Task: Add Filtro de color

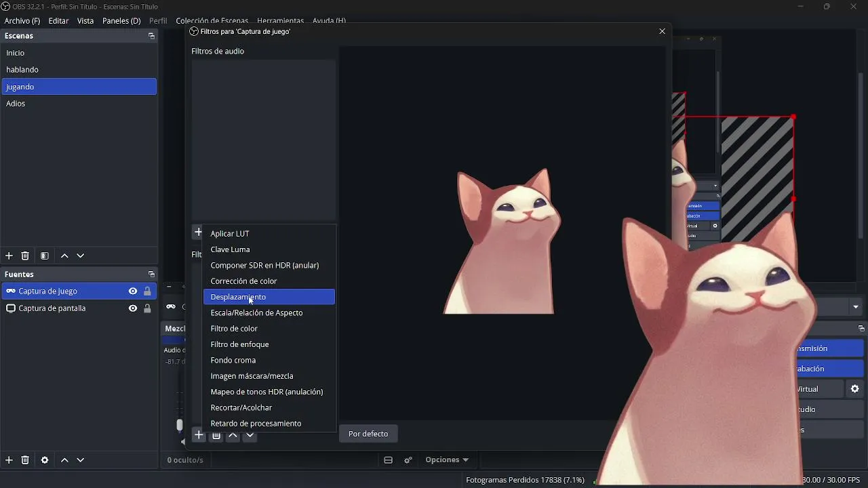Action: point(269,329)
